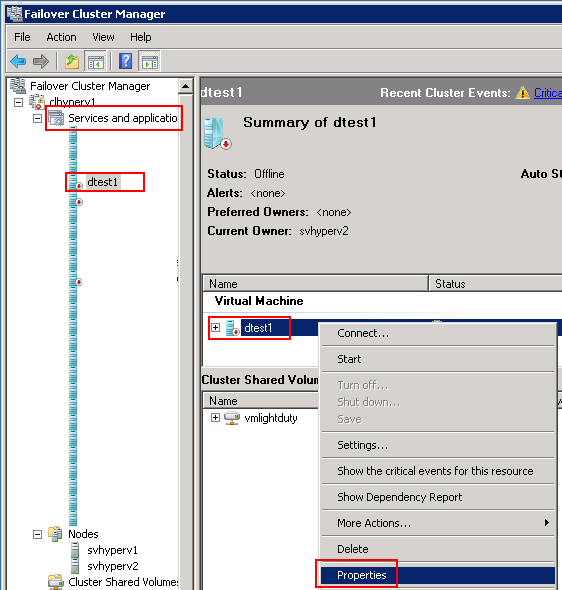
Task: Click the clhyperv1 cluster icon in tree
Action: [x=37, y=102]
